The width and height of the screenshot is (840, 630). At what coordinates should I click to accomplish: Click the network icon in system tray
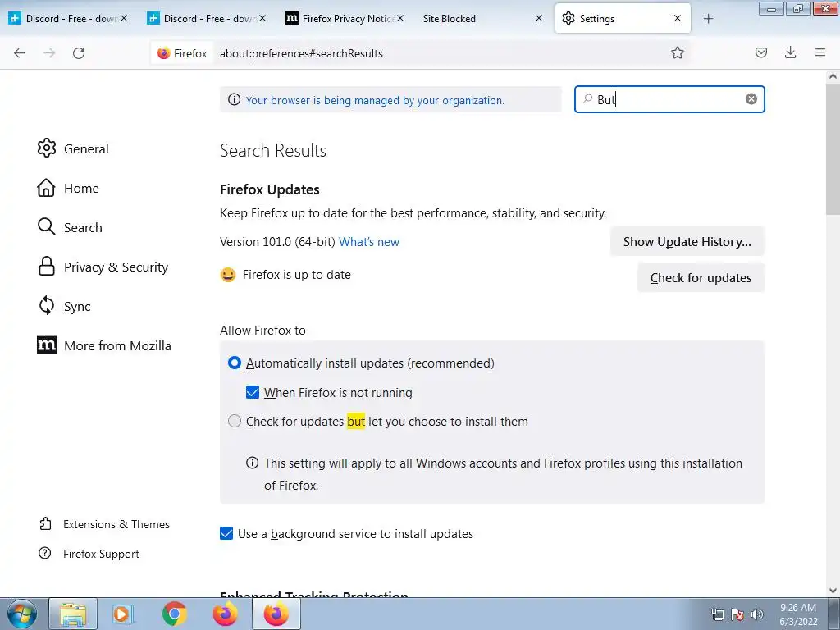coord(717,614)
